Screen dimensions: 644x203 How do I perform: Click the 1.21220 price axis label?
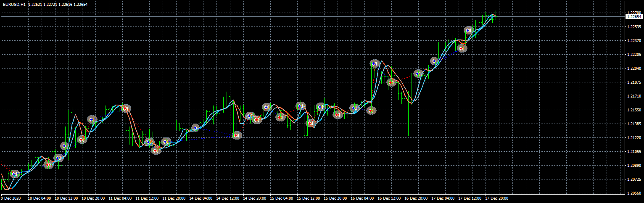tap(633, 138)
